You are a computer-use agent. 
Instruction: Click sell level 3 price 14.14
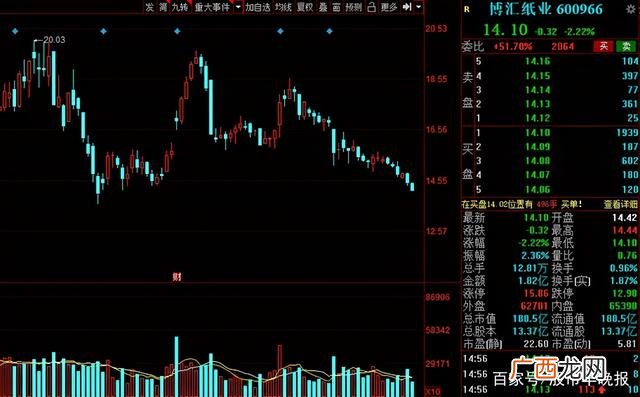coord(538,90)
